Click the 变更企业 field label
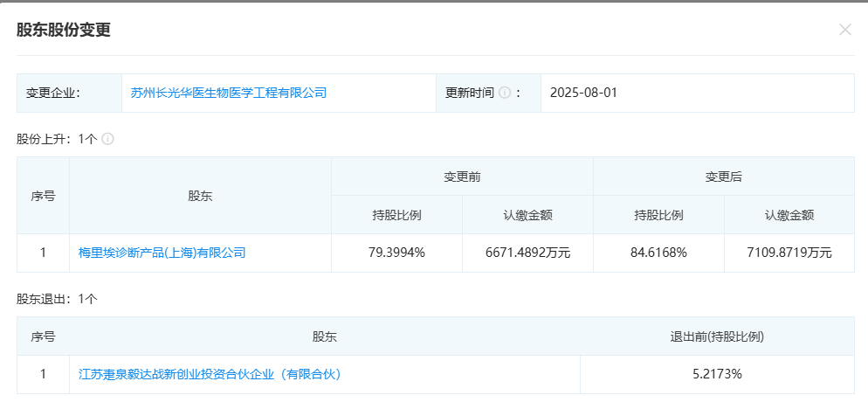 click(53, 93)
